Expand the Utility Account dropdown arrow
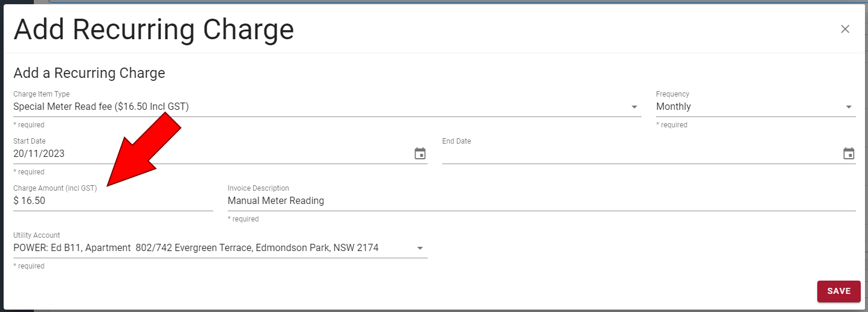Screen dimensions: 868x312 [x=420, y=248]
